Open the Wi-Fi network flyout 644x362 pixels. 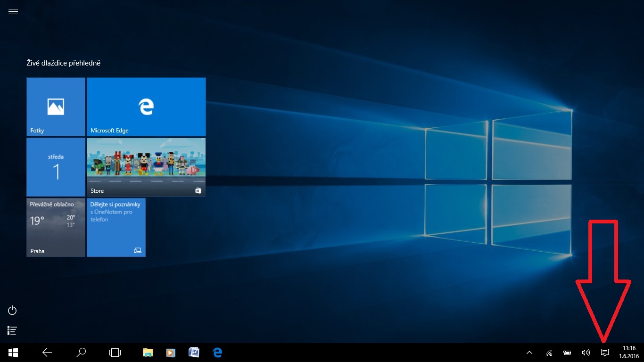[549, 353]
